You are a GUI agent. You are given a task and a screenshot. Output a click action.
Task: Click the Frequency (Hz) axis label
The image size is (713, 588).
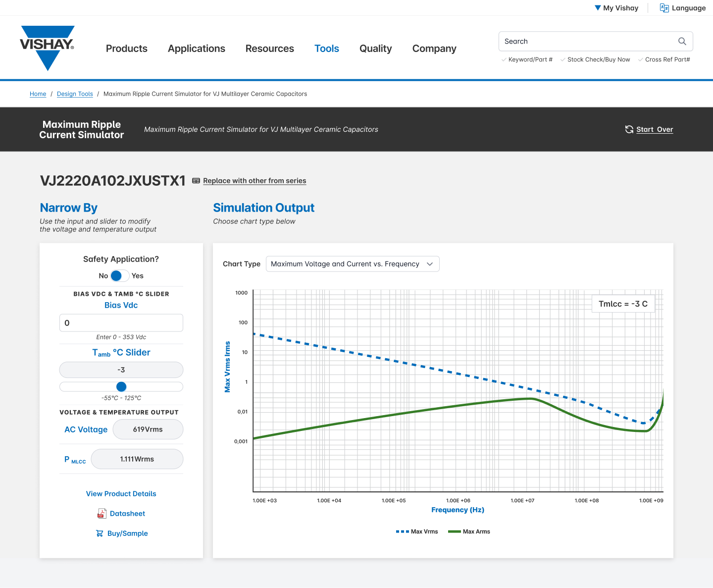tap(458, 510)
